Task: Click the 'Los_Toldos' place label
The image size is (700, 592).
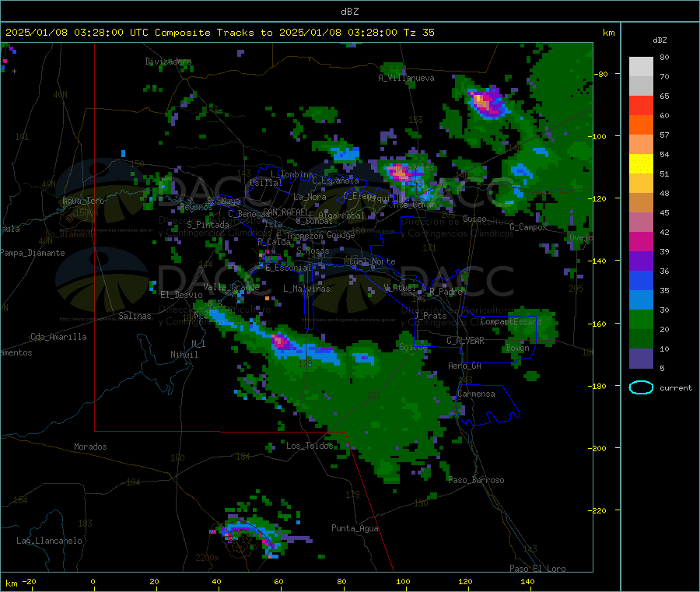Action: 310,446
